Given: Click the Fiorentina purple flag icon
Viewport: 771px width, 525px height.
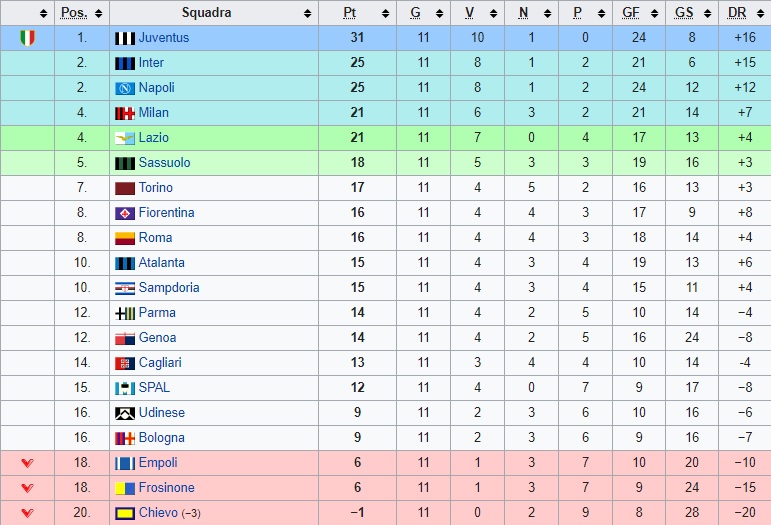Looking at the screenshot, I should click(125, 213).
